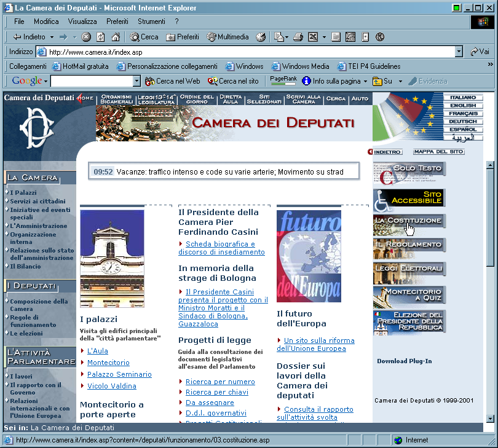Click the Indietro back arrow in the toolbar
498x448 pixels.
click(x=29, y=37)
